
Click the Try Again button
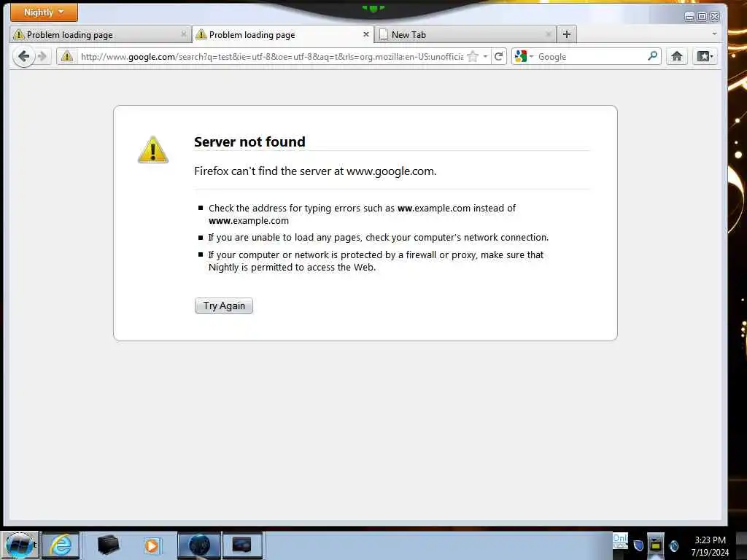(x=224, y=306)
